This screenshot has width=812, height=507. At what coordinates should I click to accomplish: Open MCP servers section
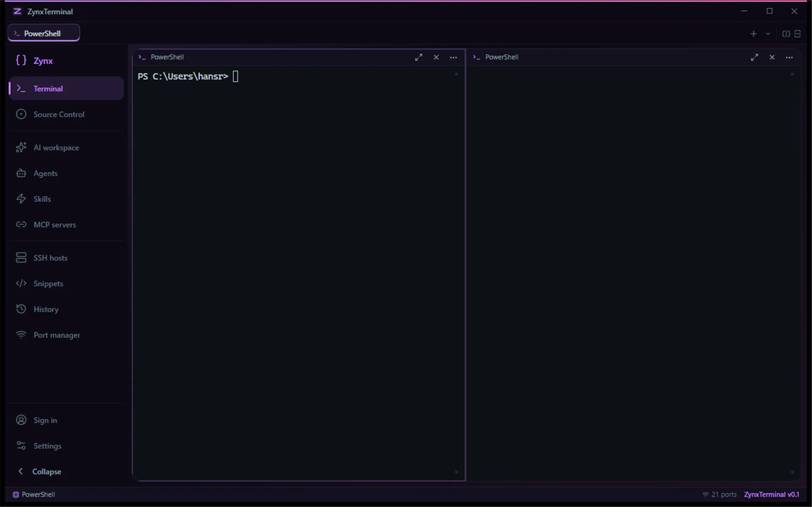point(66,225)
